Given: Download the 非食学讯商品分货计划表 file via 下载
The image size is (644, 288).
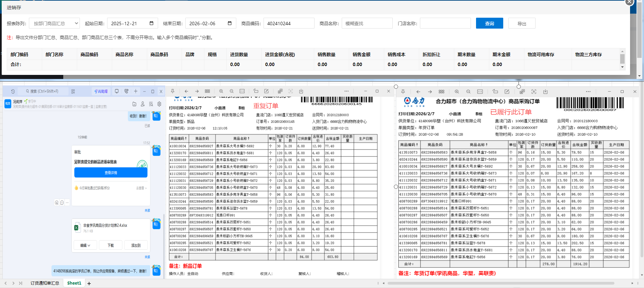Looking at the screenshot, I should 111,245.
